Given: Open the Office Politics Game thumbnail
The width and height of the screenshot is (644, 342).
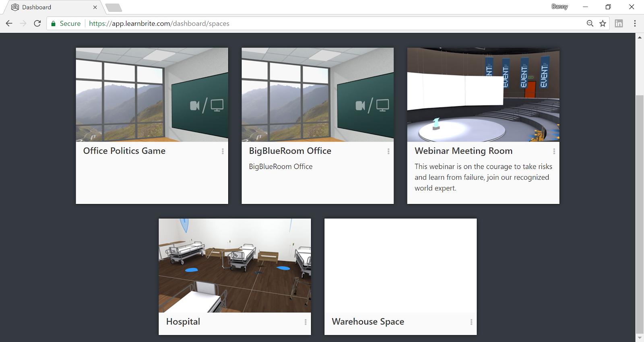Looking at the screenshot, I should pyautogui.click(x=152, y=95).
